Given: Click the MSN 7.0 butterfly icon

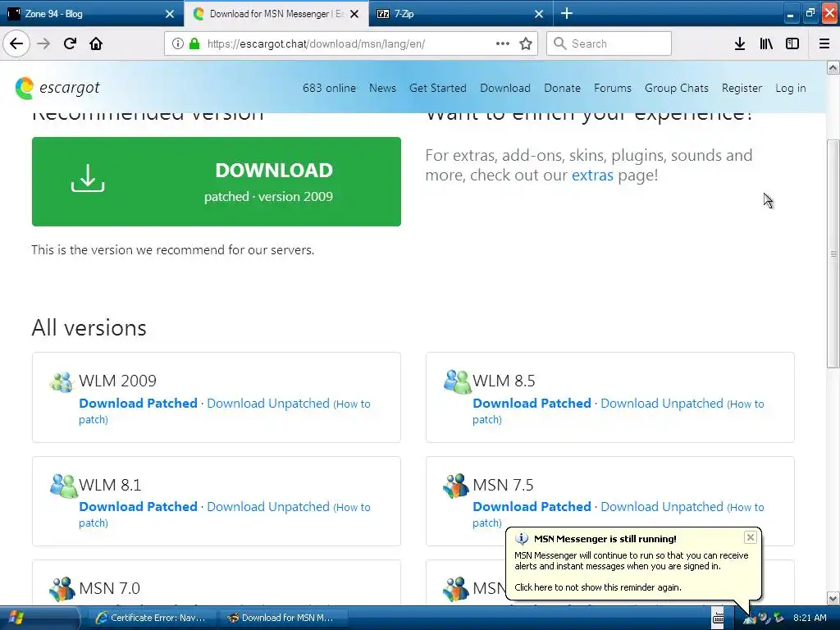Looking at the screenshot, I should coord(62,589).
